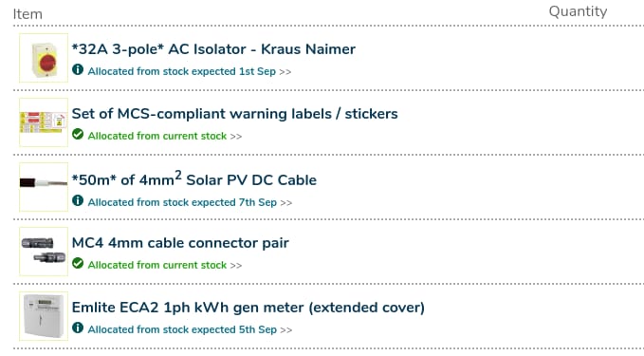The width and height of the screenshot is (644, 356).
Task: Open the Solar PV DC cable thumbnail
Action: tap(44, 187)
